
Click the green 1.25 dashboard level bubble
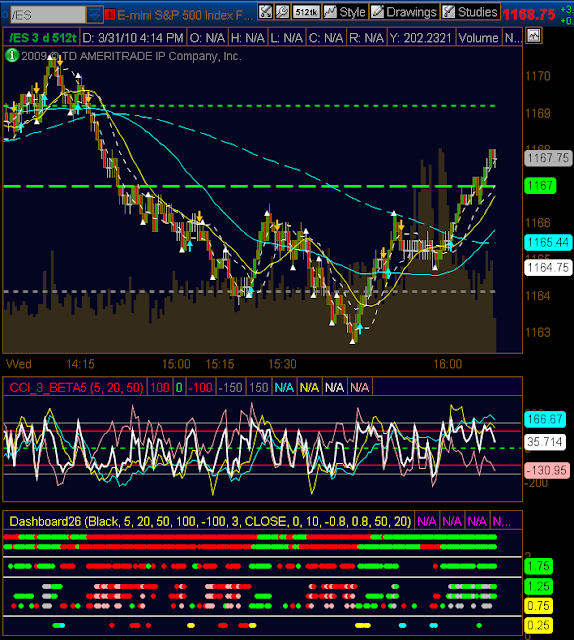(x=538, y=587)
